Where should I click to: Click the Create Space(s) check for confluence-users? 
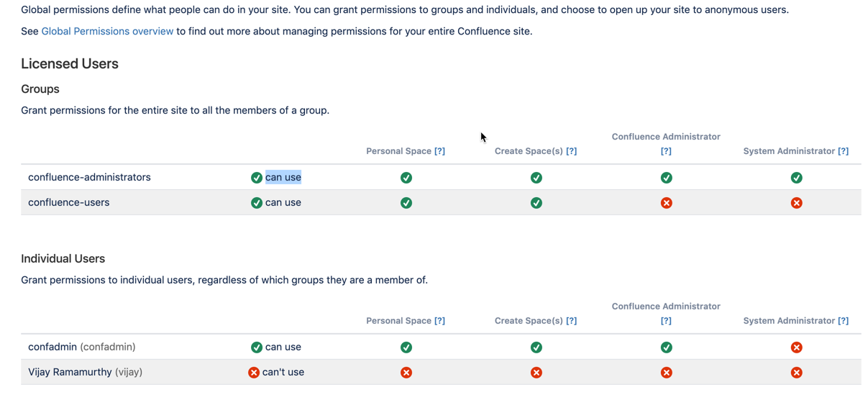pos(536,203)
